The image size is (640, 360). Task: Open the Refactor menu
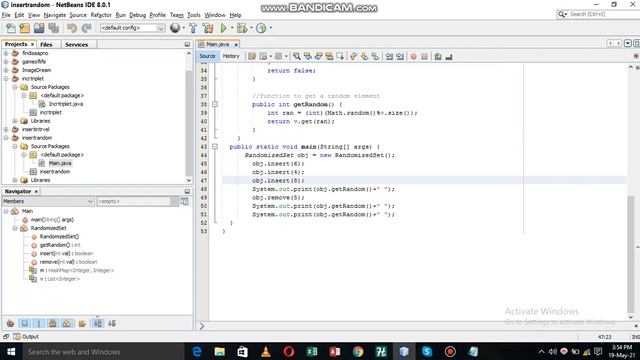tap(101, 15)
